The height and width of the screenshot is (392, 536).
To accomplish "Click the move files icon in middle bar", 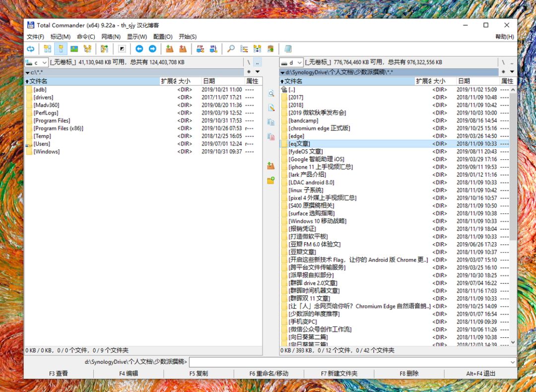I will tap(271, 137).
